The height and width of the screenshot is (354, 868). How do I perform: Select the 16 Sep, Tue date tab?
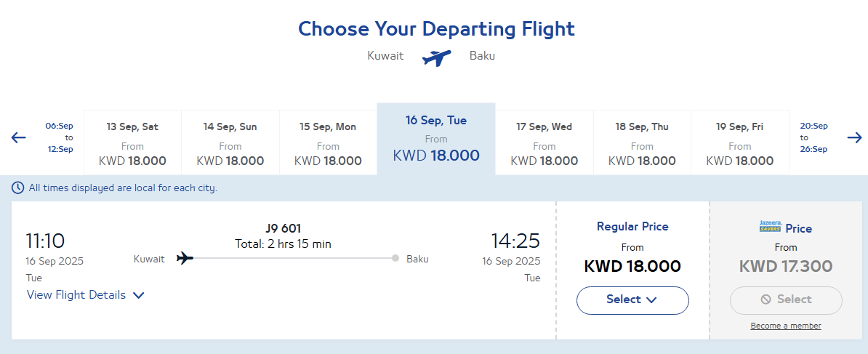coord(436,139)
